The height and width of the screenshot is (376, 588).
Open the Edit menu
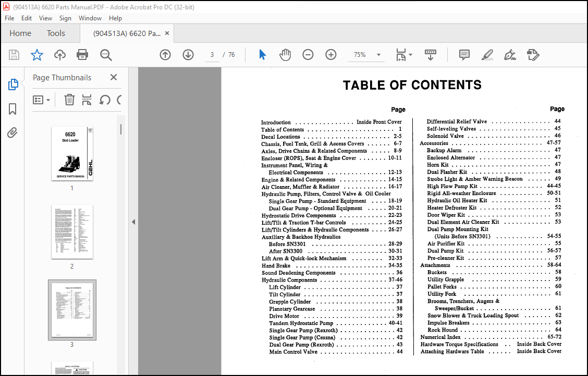[x=26, y=18]
